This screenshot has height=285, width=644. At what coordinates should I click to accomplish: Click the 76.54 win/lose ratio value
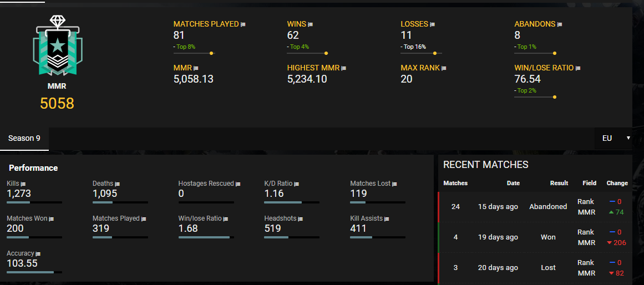pos(528,79)
